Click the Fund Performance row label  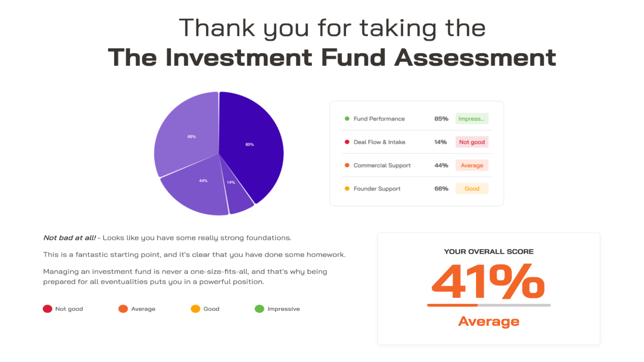[379, 119]
